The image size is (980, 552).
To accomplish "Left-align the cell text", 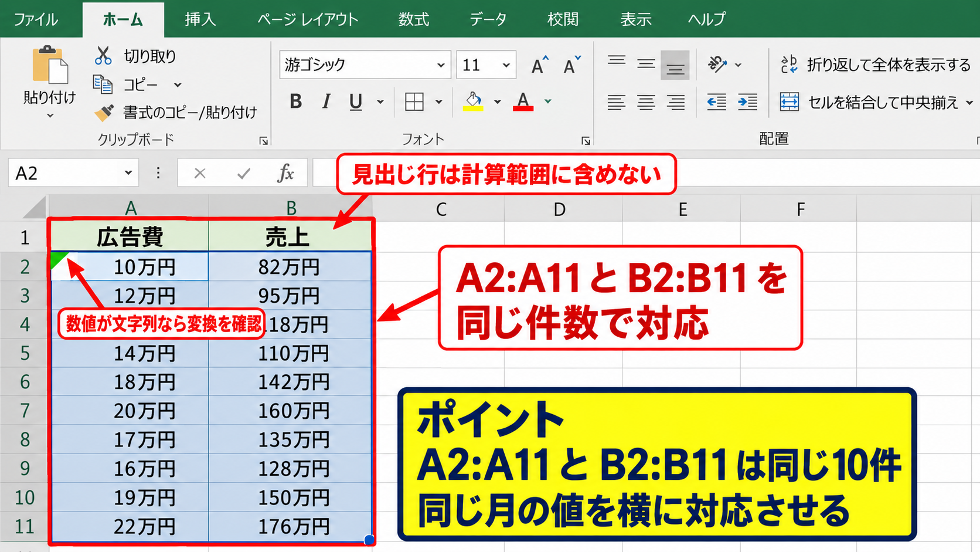I will (616, 103).
